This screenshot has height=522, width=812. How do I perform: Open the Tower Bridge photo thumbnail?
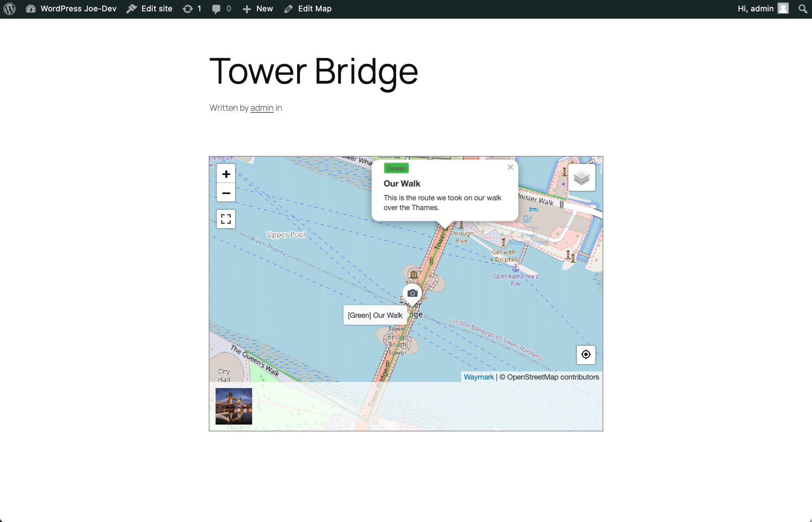pos(234,406)
